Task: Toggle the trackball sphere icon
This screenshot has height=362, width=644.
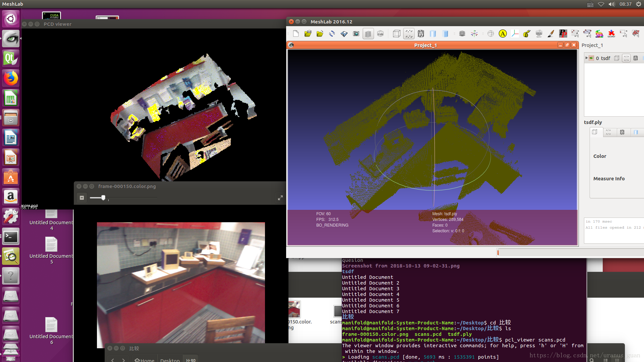Action: tap(490, 34)
